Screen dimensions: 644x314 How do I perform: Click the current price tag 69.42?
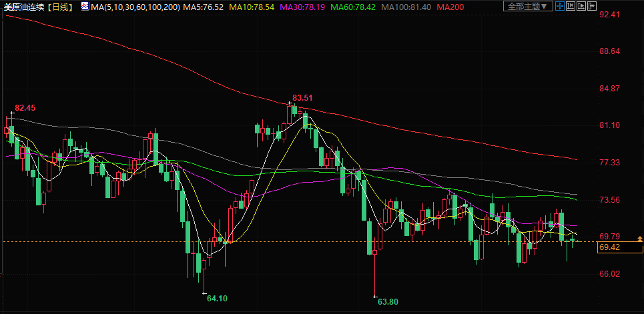(x=610, y=247)
